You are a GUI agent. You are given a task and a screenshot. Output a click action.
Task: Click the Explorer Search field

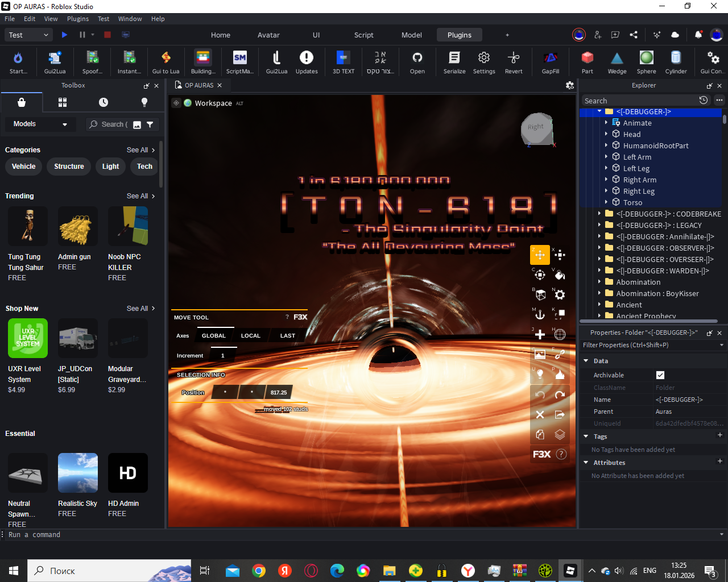click(x=639, y=101)
